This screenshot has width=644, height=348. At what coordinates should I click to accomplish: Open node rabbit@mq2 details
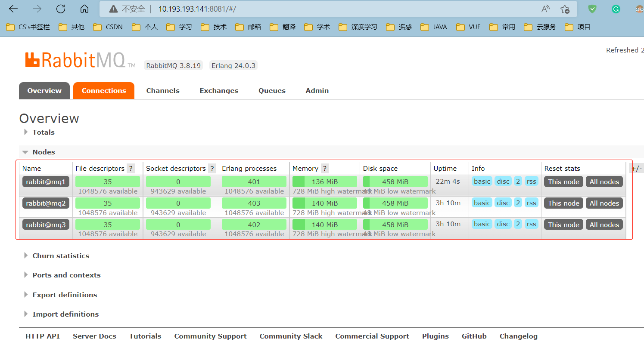(x=46, y=203)
